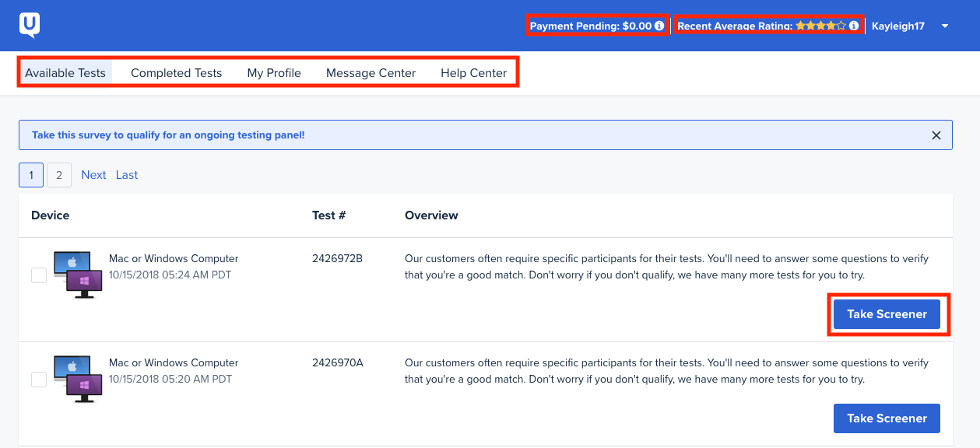This screenshot has height=448, width=980.
Task: Click the UserTesting logo icon
Action: point(31,25)
